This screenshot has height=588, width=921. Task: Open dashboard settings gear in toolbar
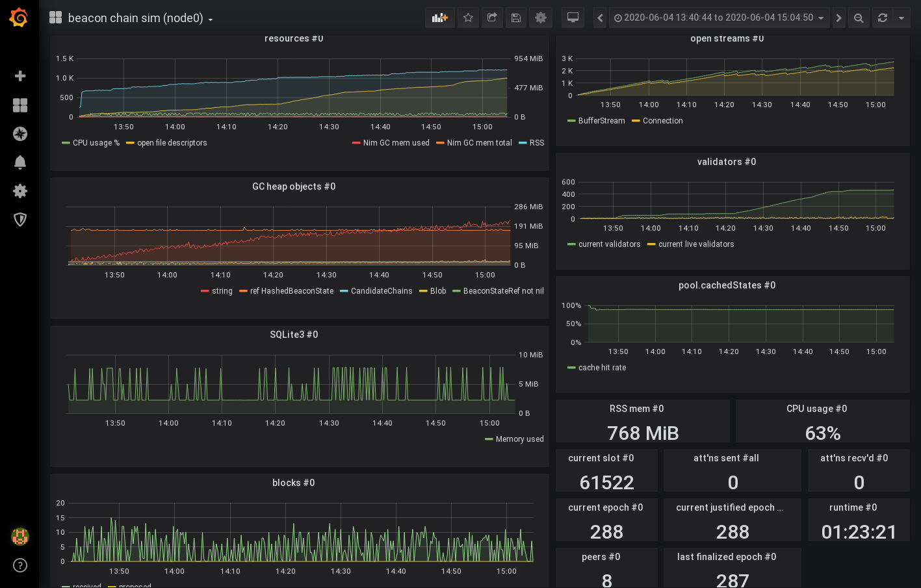pos(541,18)
